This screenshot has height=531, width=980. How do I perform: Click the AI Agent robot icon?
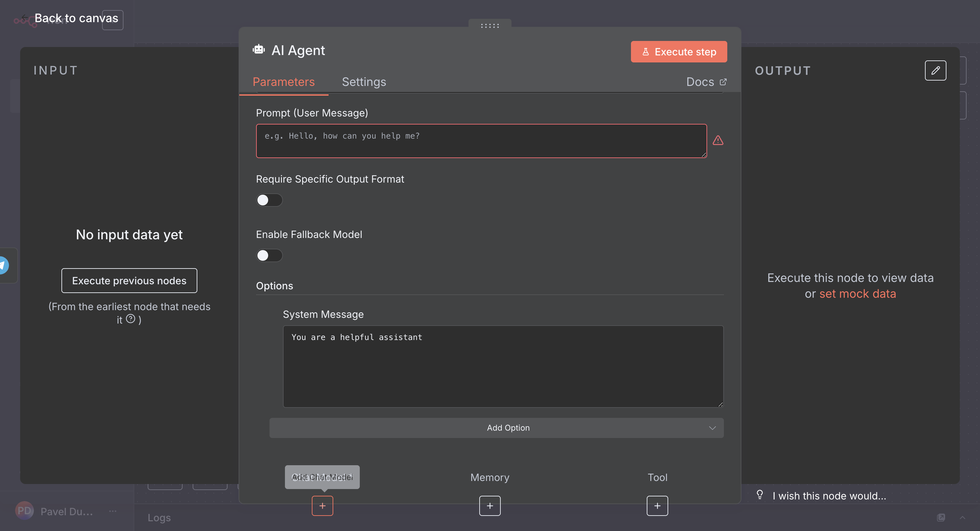pyautogui.click(x=259, y=50)
